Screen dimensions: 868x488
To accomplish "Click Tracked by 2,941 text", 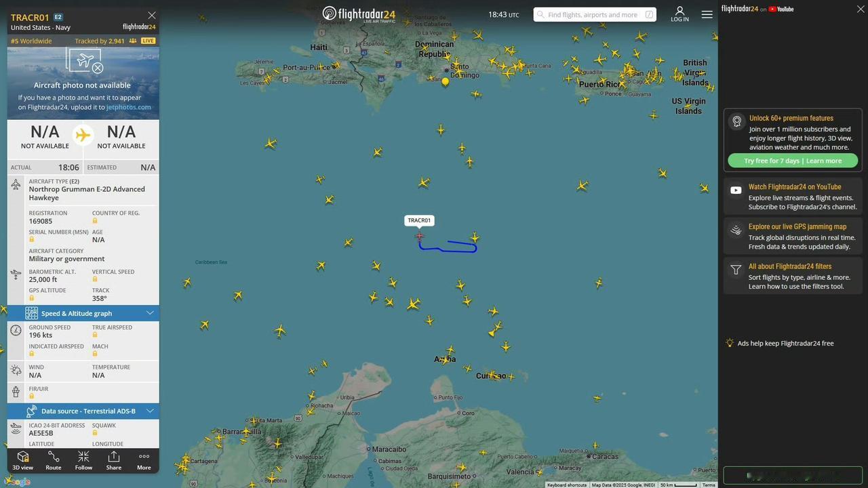I will (100, 41).
